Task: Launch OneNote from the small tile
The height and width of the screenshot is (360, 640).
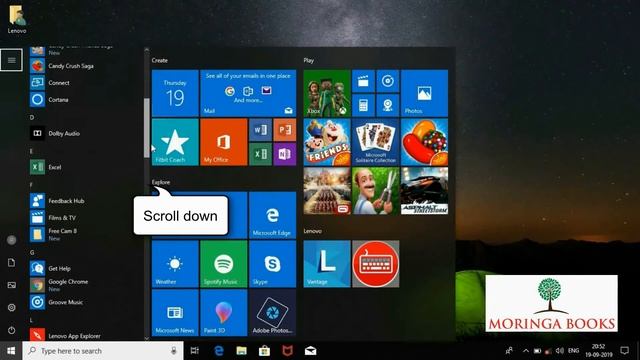Action: pyautogui.click(x=285, y=154)
